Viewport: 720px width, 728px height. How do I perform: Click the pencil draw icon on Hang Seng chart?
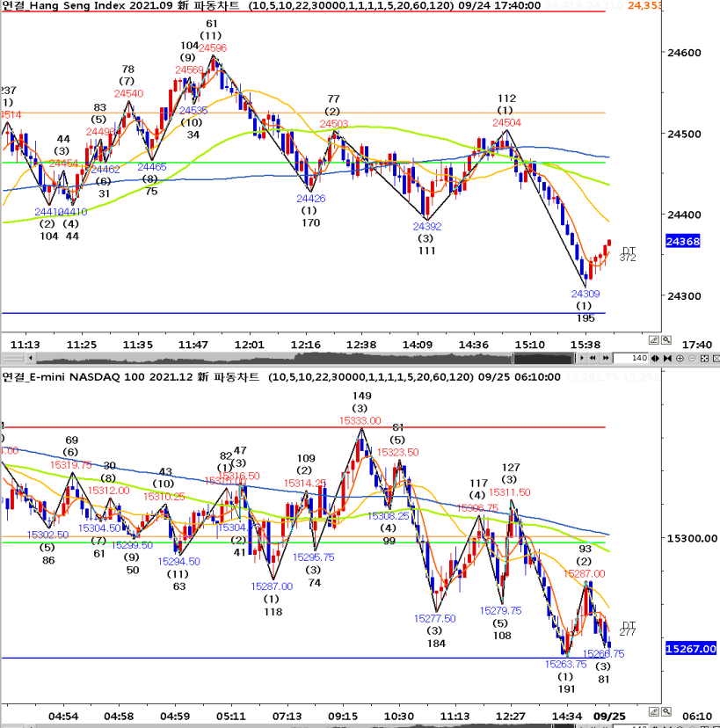click(x=654, y=340)
